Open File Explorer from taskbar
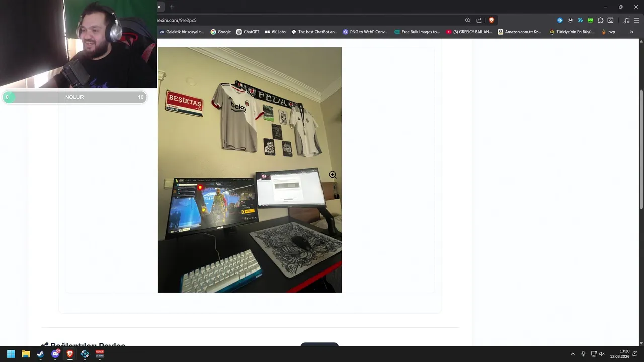Viewport: 644px width, 362px height. pos(26,354)
